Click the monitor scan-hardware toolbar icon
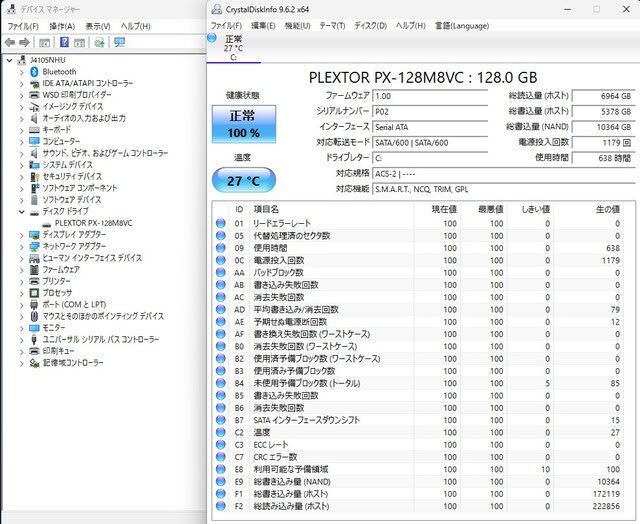Image resolution: width=640 pixels, height=524 pixels. 120,42
